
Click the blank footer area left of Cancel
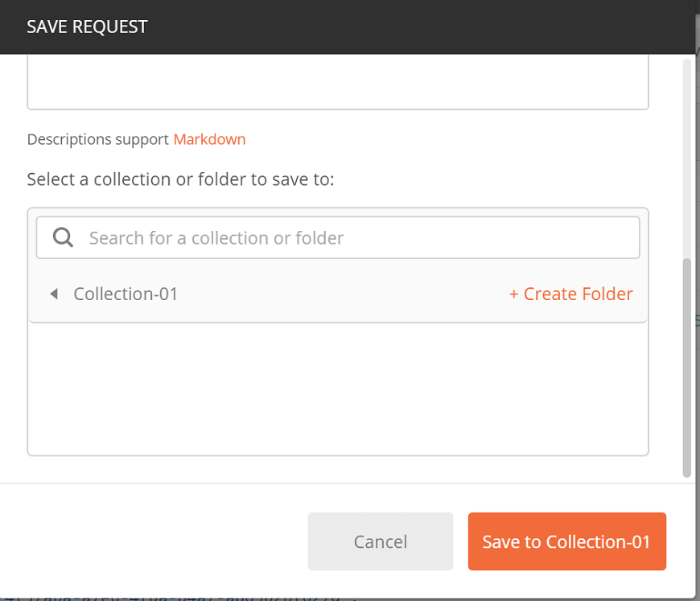click(154, 541)
